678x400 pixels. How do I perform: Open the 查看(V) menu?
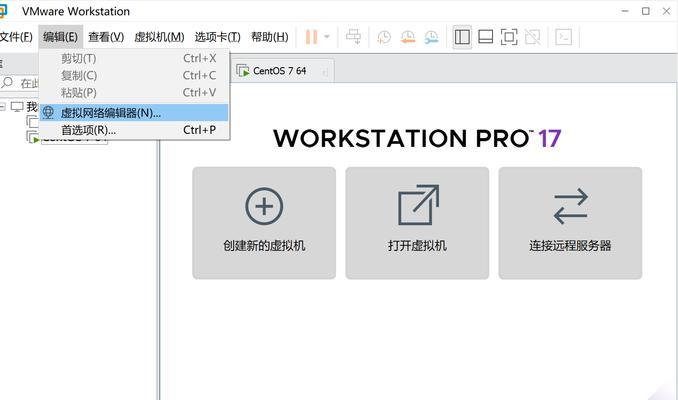[x=106, y=37]
